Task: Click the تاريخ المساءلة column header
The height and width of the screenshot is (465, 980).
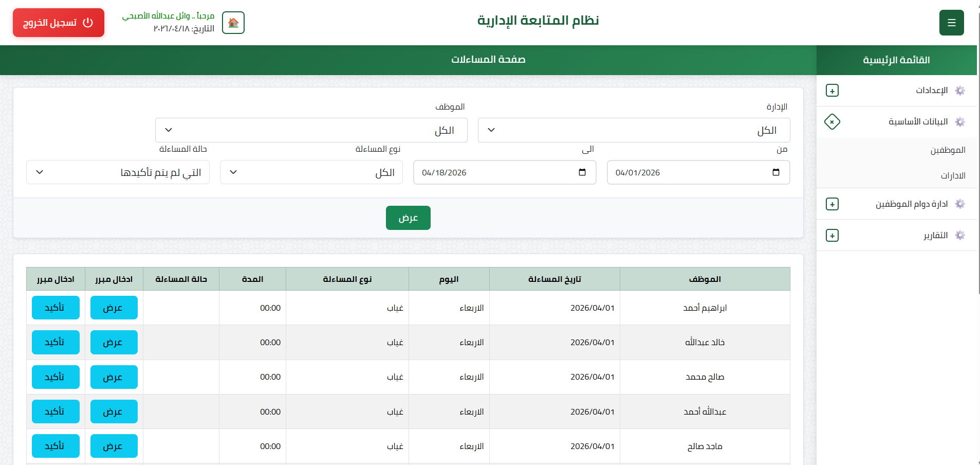Action: [x=554, y=279]
